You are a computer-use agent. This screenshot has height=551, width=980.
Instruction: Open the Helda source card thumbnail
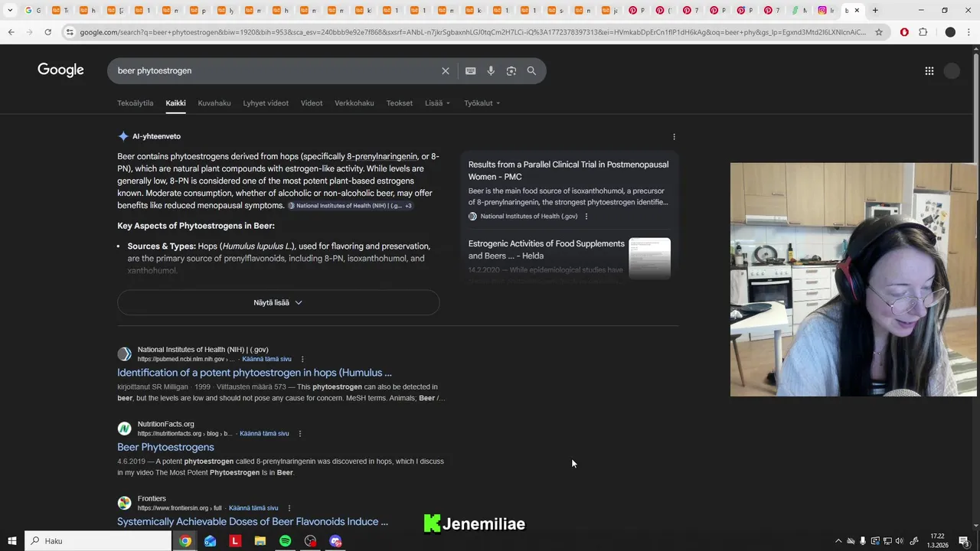pyautogui.click(x=649, y=258)
